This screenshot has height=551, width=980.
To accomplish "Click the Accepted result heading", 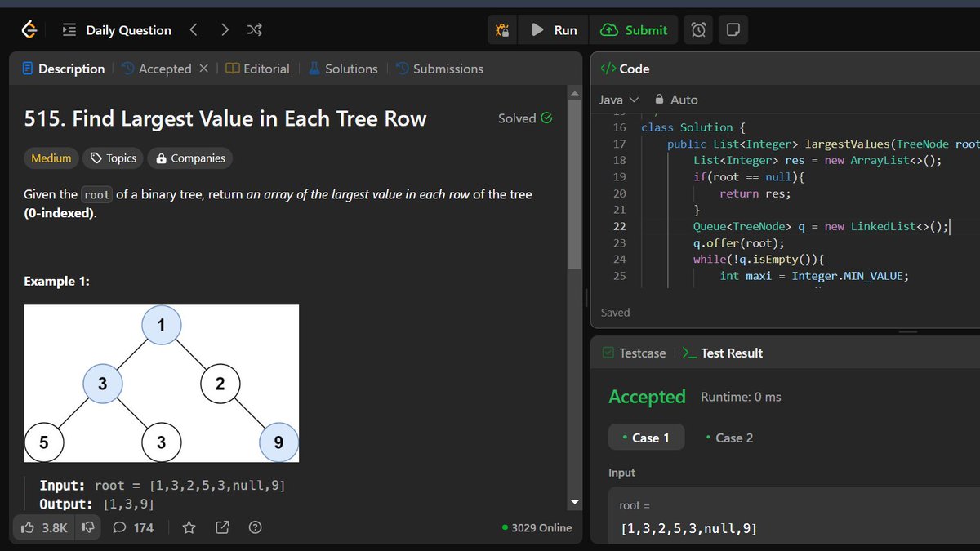I will 647,397.
